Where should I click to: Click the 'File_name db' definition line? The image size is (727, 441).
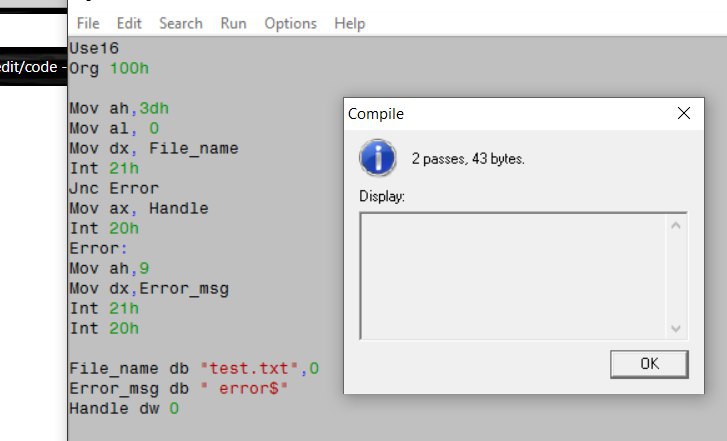(194, 368)
